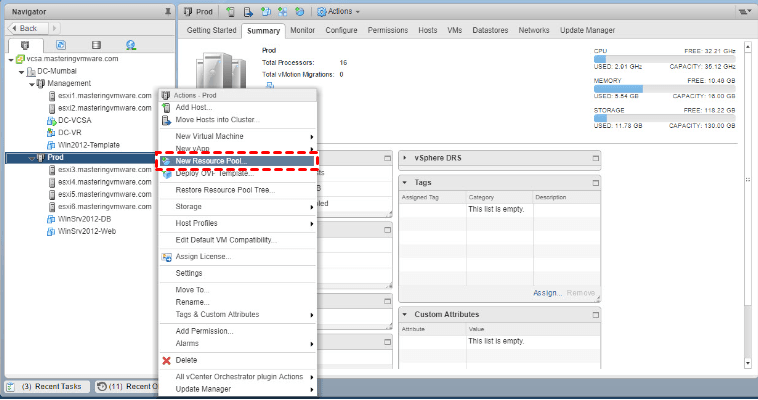Click the New vApp toolbar icon
This screenshot has height=400, width=758.
pyautogui.click(x=283, y=12)
